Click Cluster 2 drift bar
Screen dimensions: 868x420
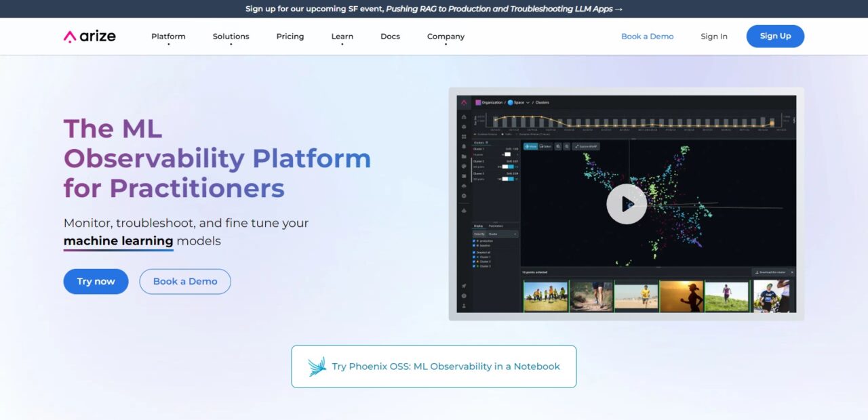coord(508,167)
